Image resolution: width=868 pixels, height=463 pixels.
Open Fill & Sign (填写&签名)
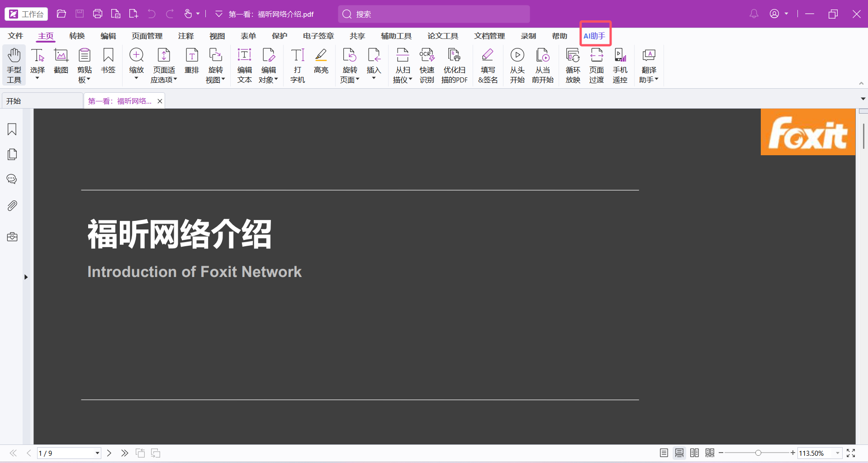(x=488, y=66)
